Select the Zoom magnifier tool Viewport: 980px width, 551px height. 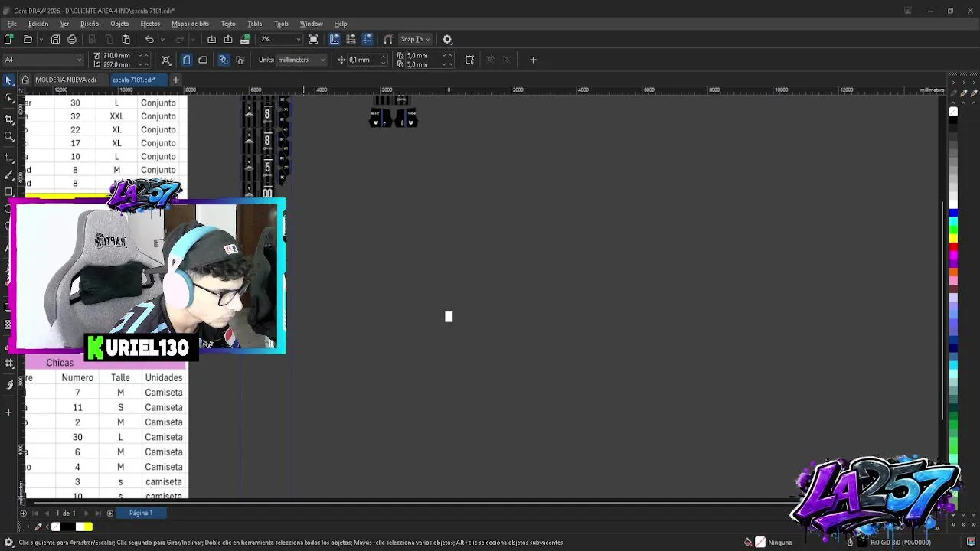(x=9, y=137)
